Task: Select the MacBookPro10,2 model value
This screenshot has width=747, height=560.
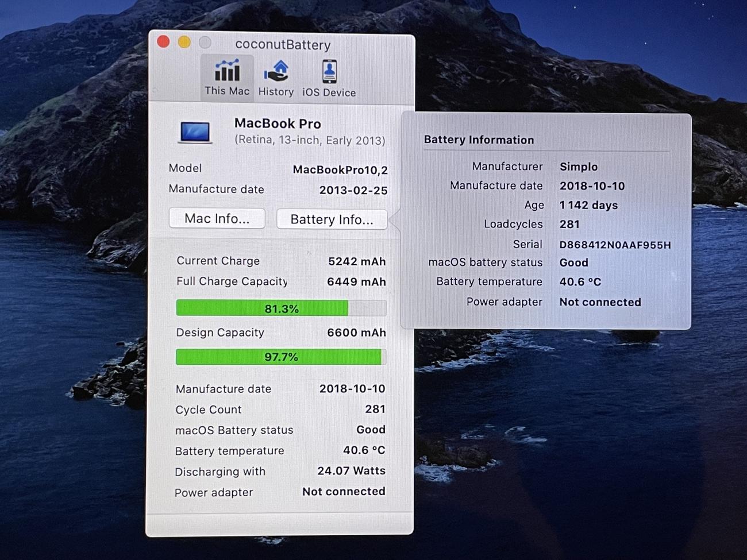Action: pyautogui.click(x=340, y=169)
